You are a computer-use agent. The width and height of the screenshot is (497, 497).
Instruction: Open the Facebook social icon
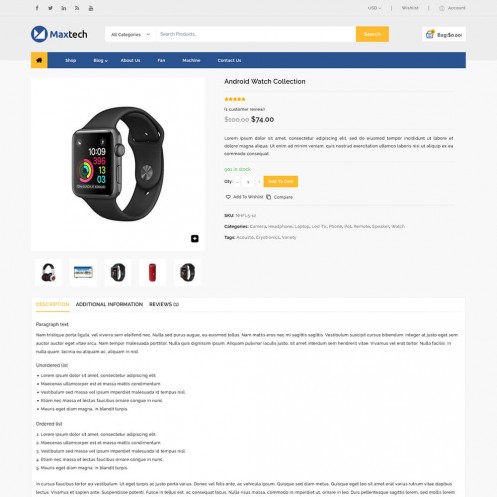(37, 8)
